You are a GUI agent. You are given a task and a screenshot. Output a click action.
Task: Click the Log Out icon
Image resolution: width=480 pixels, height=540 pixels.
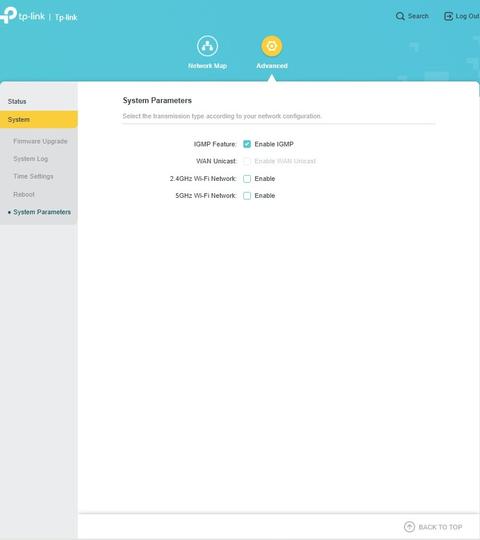[448, 16]
